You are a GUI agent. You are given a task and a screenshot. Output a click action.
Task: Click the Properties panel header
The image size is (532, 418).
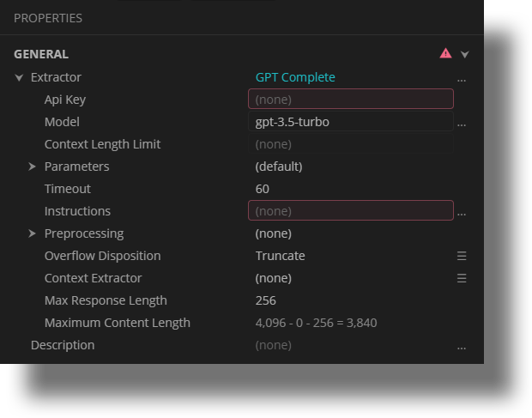click(48, 17)
